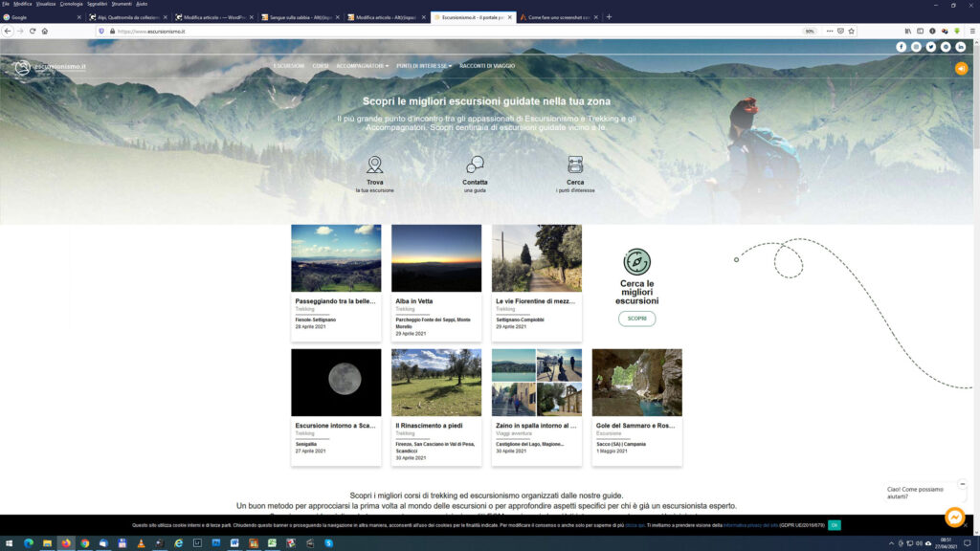980x551 pixels.
Task: Accept cookies with the Ok button
Action: point(835,525)
